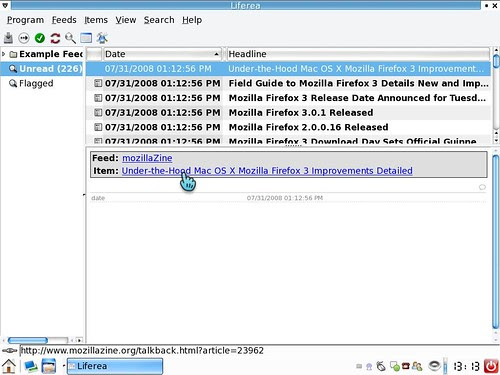The image size is (500, 375).
Task: Open the Items menu
Action: click(96, 20)
